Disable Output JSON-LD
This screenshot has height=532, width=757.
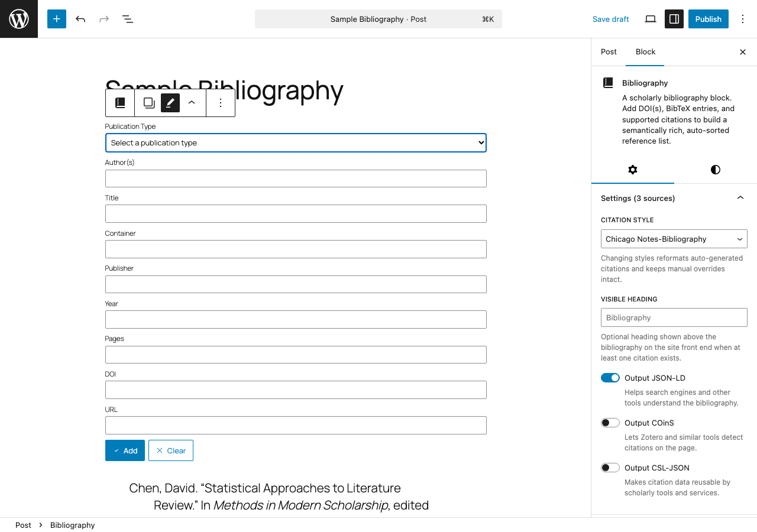610,377
